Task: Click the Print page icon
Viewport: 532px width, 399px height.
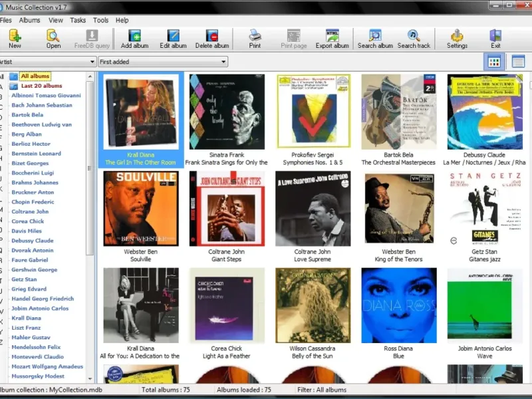Action: pyautogui.click(x=293, y=35)
